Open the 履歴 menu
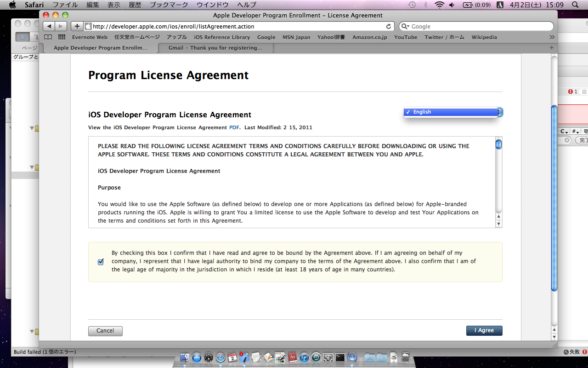Screen dimensions: 588x368 point(135,5)
